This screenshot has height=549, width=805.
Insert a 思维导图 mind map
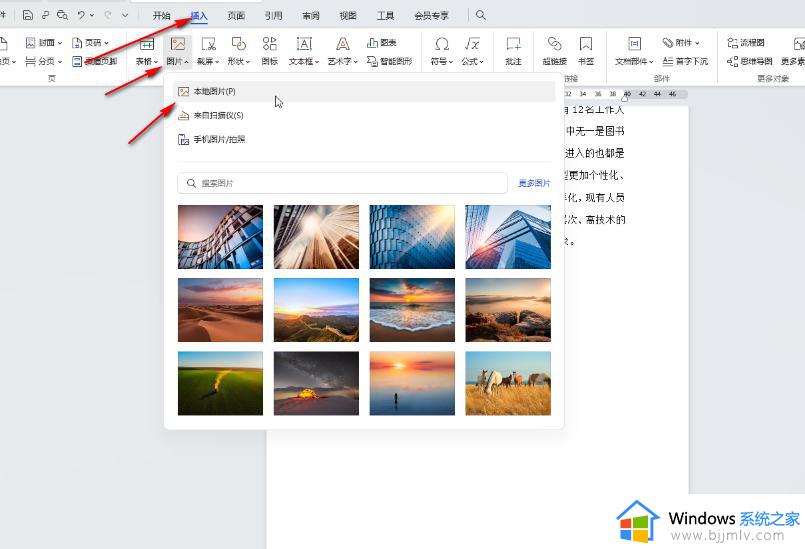[750, 61]
